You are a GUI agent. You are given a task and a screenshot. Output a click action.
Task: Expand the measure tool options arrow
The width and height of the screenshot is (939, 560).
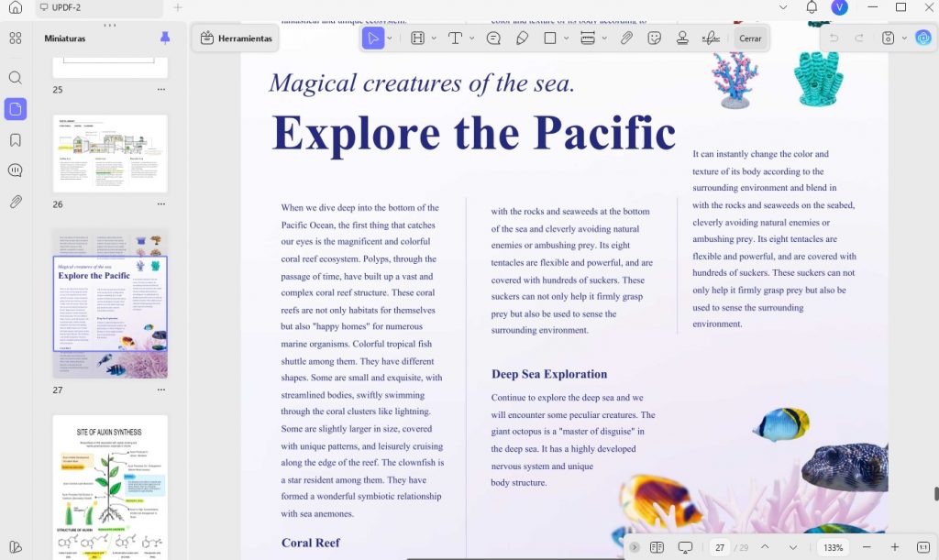604,38
